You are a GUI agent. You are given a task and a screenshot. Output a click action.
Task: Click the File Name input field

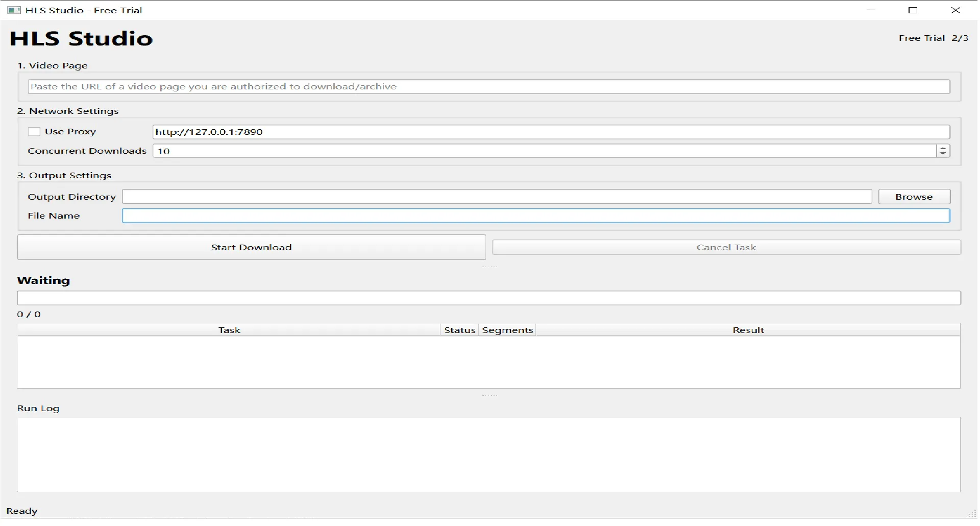(x=536, y=216)
